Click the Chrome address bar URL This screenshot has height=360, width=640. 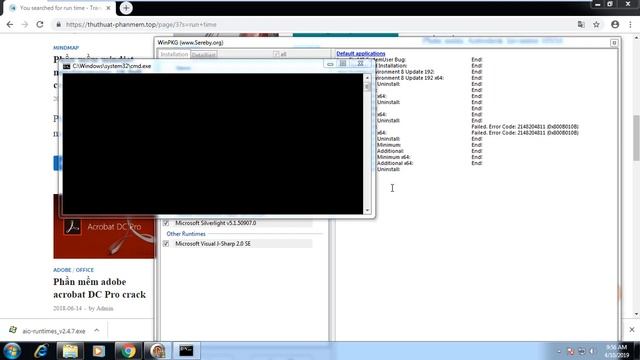point(141,24)
